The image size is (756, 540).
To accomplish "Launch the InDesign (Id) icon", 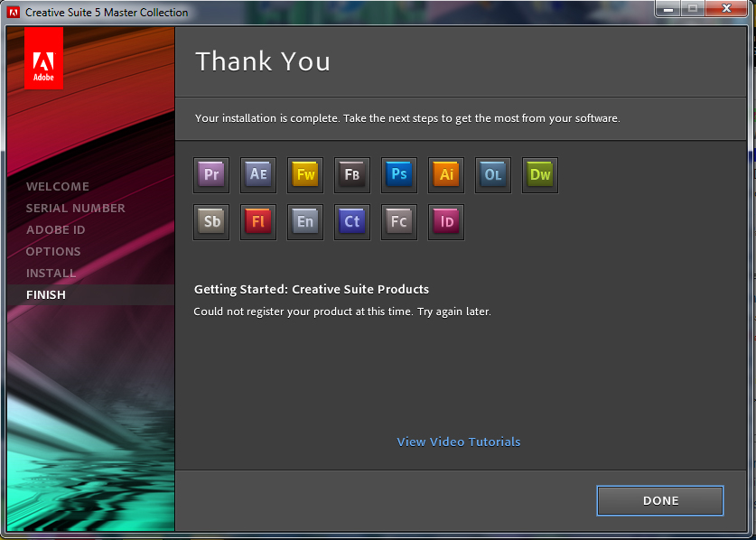I will coord(446,222).
